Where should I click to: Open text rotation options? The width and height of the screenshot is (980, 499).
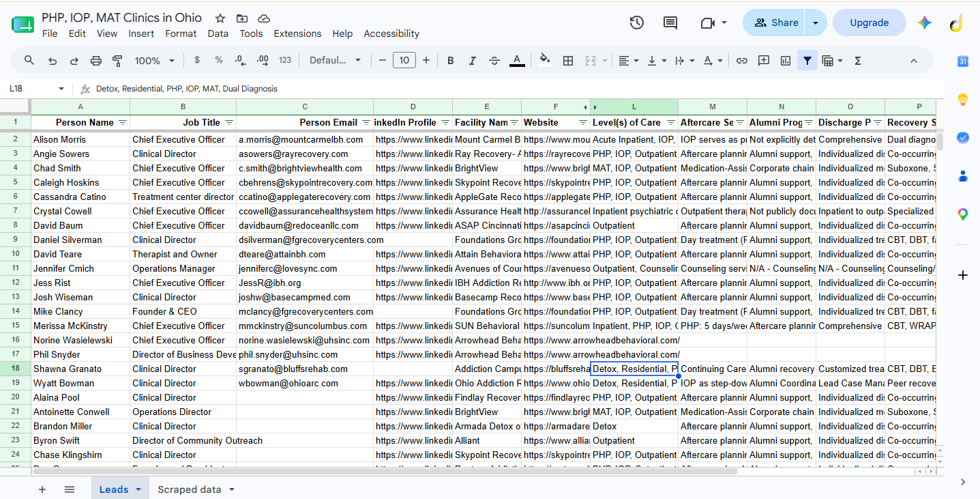[713, 60]
